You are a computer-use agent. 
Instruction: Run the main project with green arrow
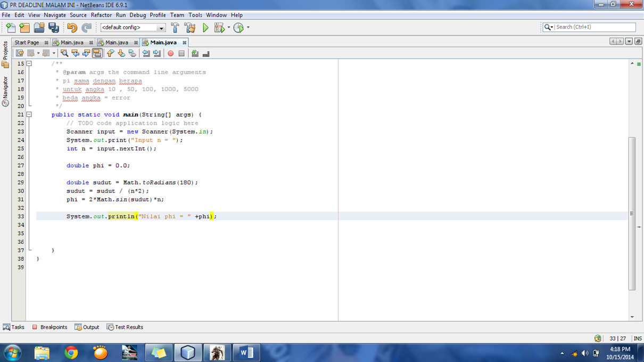tap(205, 27)
